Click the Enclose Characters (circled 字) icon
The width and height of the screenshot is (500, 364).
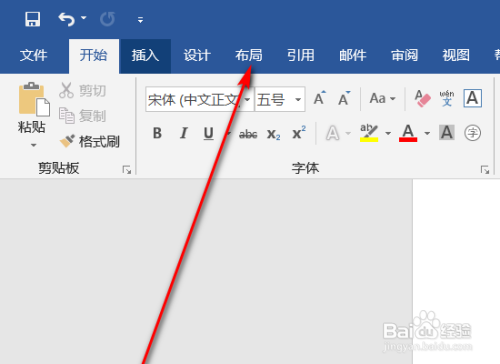pyautogui.click(x=473, y=133)
